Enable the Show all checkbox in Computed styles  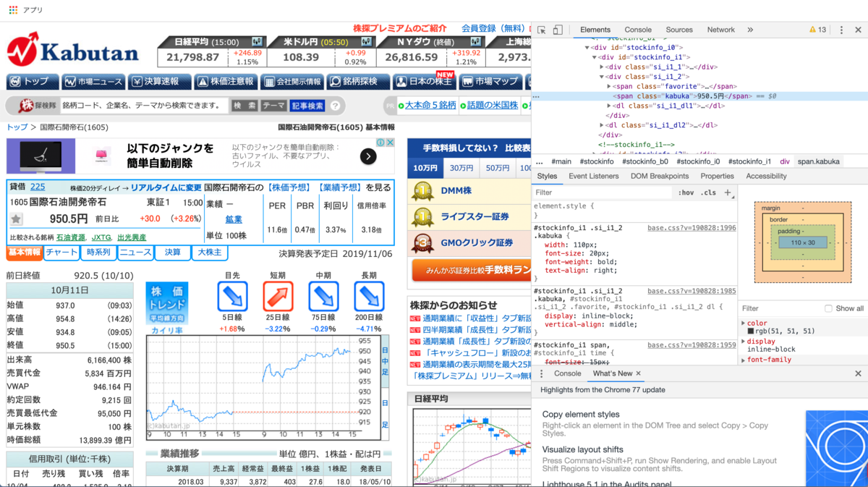click(829, 308)
